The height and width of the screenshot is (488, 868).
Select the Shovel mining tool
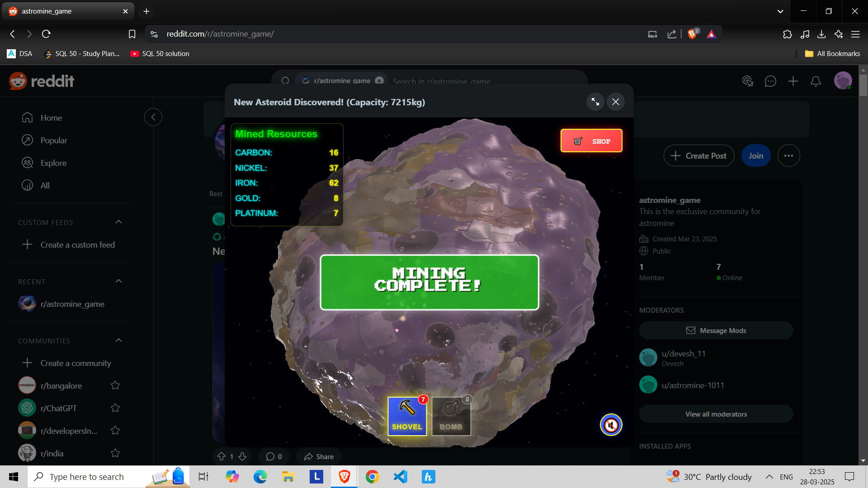pos(407,416)
